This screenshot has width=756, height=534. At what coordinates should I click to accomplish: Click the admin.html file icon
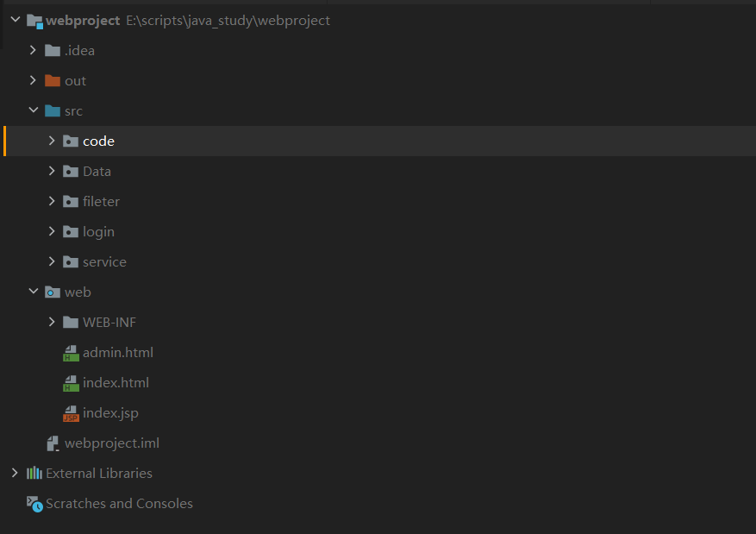[x=71, y=353]
